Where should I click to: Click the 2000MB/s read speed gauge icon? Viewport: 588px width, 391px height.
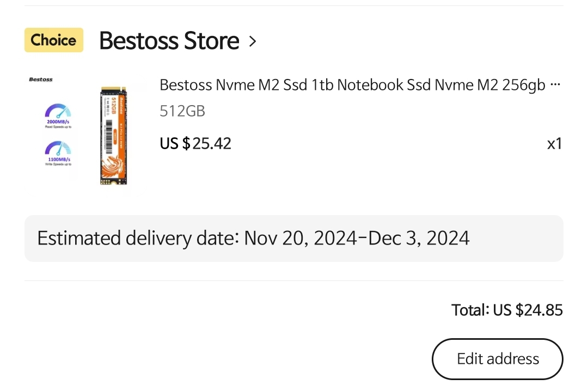point(58,111)
